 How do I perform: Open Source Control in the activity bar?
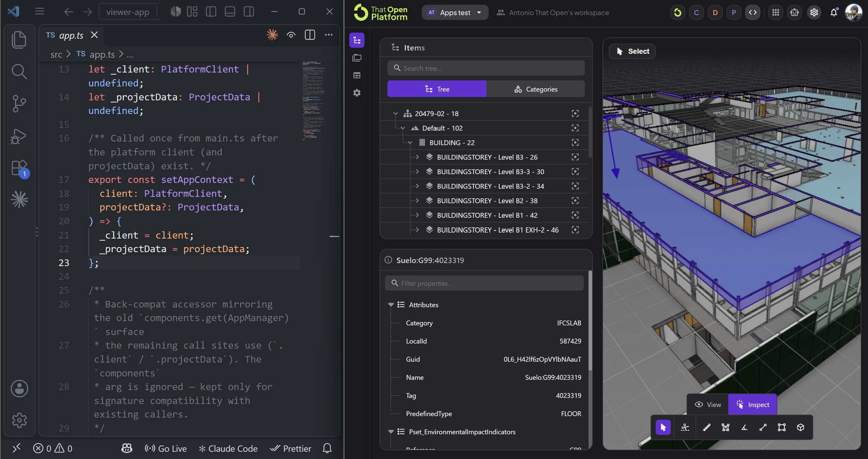[x=19, y=103]
